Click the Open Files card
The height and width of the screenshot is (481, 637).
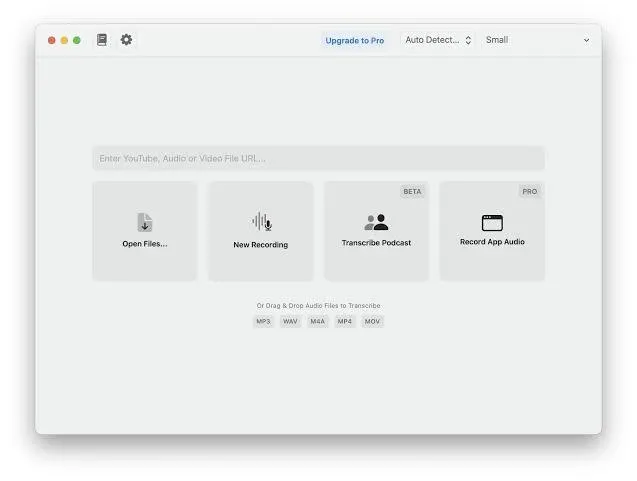click(x=145, y=231)
